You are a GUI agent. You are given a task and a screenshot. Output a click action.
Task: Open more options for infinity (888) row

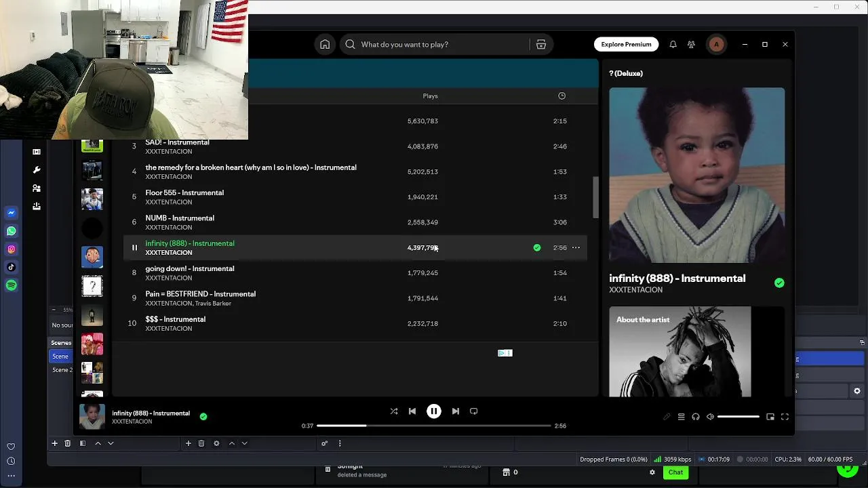pyautogui.click(x=576, y=247)
